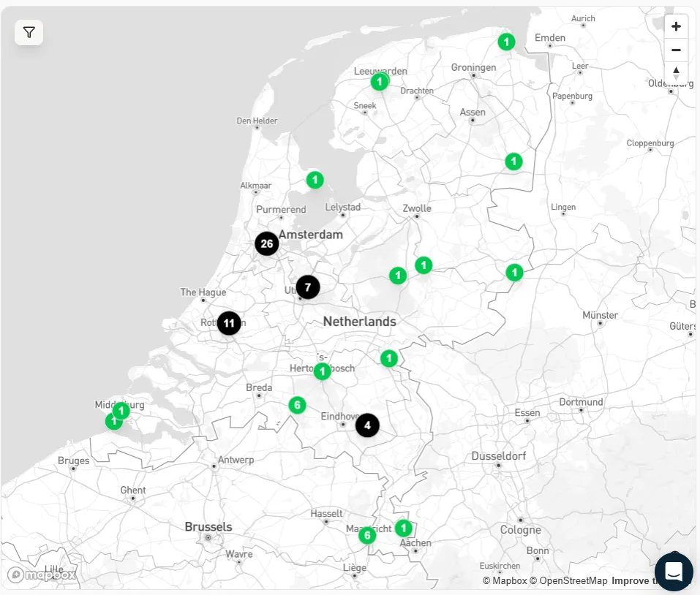Click the Antwerp city label
700x595 pixels.
point(236,460)
